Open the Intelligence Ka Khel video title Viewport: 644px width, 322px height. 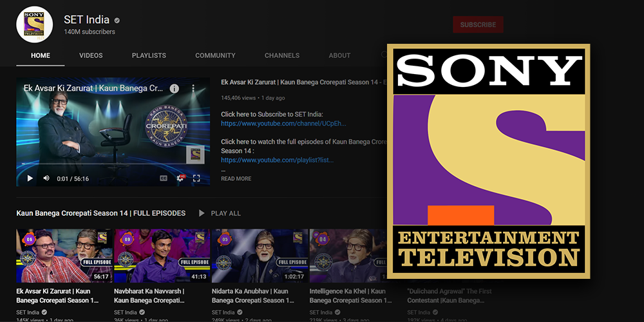[x=351, y=296]
